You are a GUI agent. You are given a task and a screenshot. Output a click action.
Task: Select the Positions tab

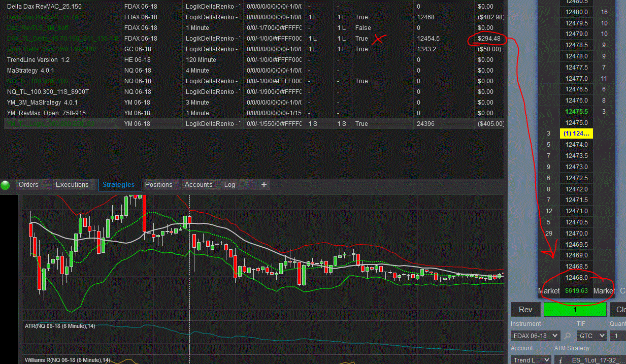point(159,184)
